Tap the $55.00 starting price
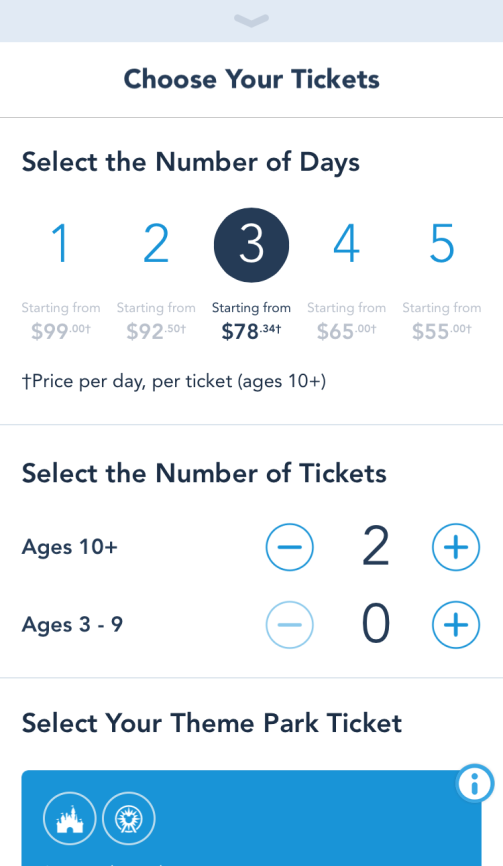Viewport: 503px width, 866px height. click(x=442, y=331)
